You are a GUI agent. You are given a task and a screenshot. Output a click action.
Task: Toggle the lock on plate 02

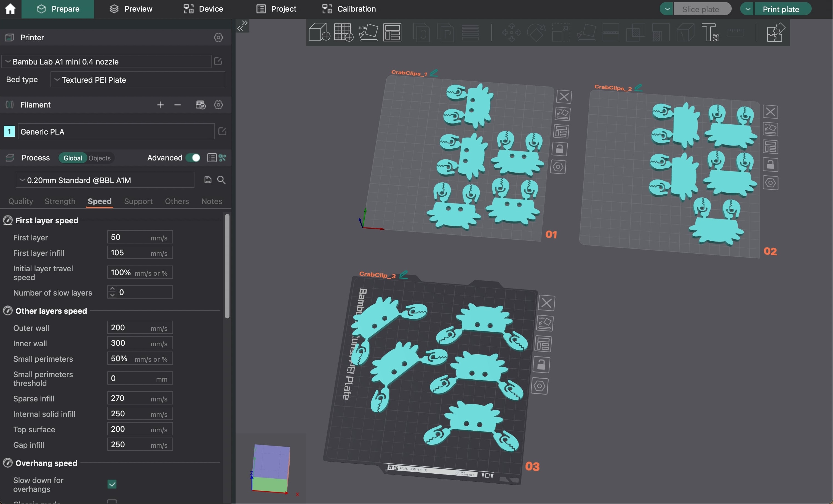tap(770, 165)
